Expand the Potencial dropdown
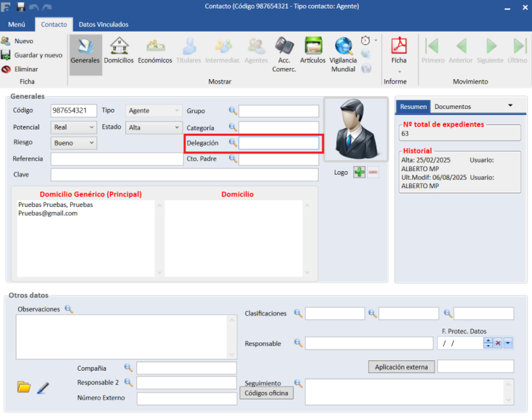 92,128
